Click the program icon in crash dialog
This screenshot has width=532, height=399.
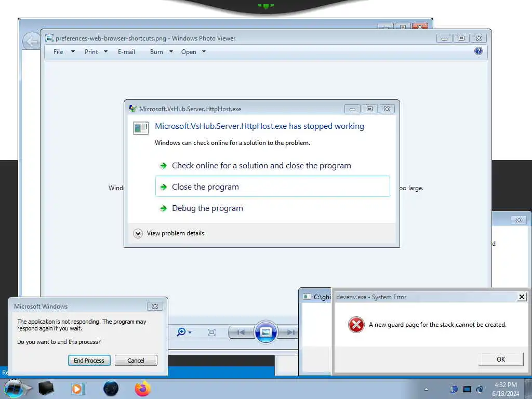coord(141,128)
